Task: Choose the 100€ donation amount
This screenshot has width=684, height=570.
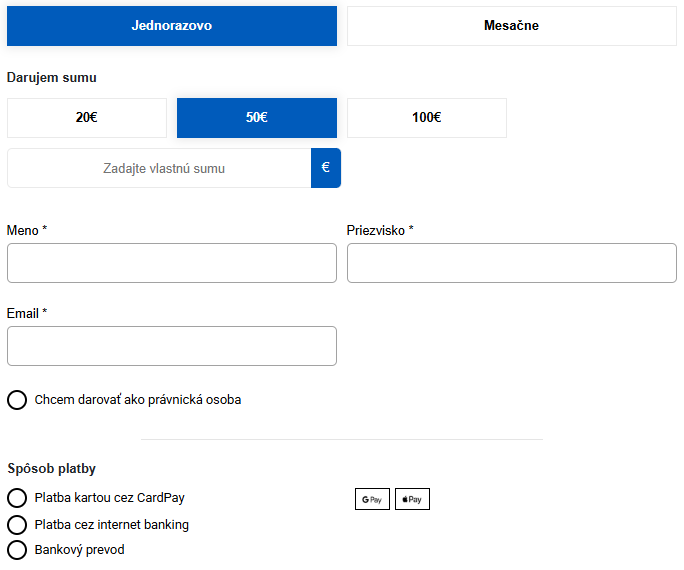Action: click(427, 118)
